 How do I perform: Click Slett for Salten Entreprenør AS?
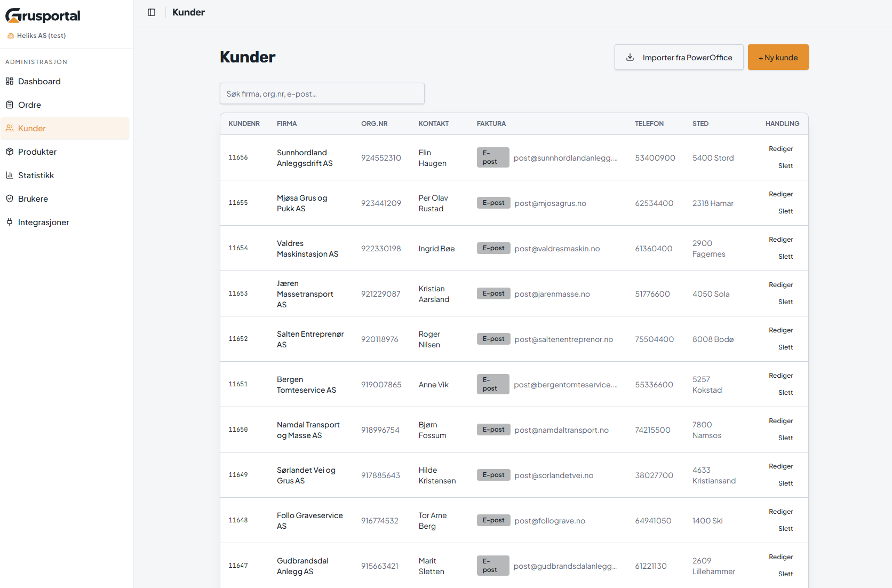(x=785, y=347)
